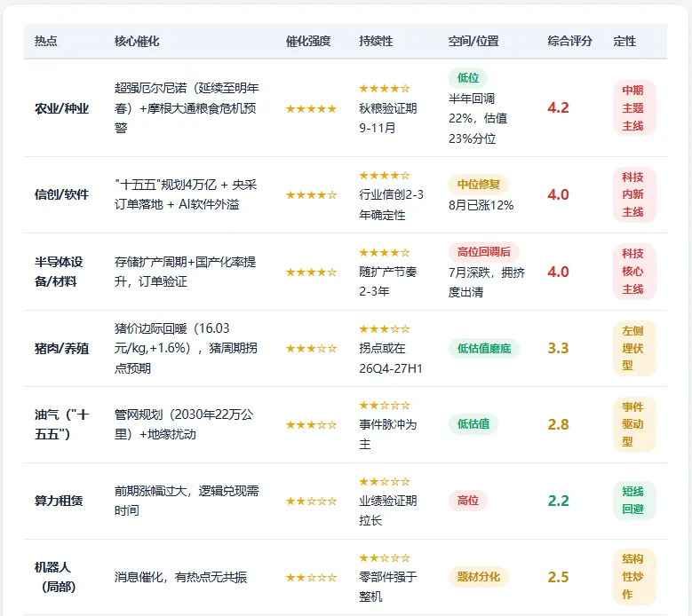Select the 油气（"十五五"）row title

(x=62, y=424)
